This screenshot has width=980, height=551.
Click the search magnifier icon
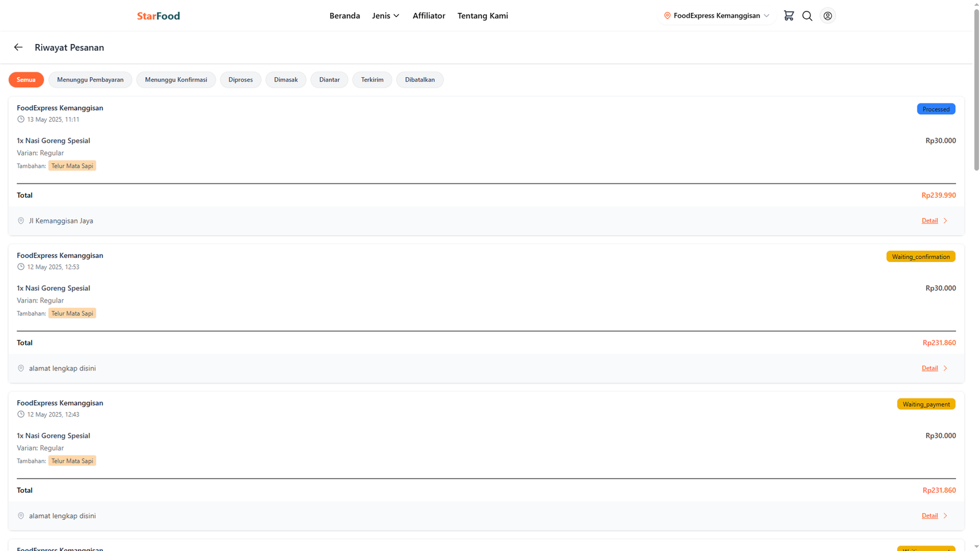point(807,16)
